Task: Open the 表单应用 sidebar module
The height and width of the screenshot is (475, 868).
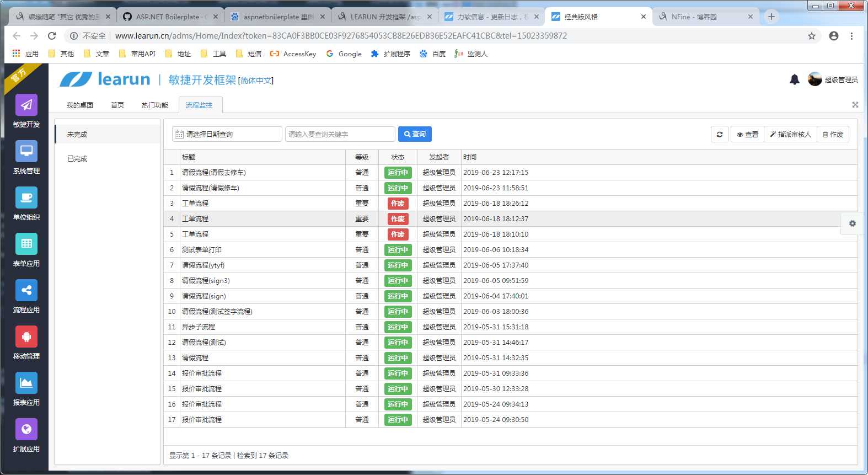Action: 26,250
